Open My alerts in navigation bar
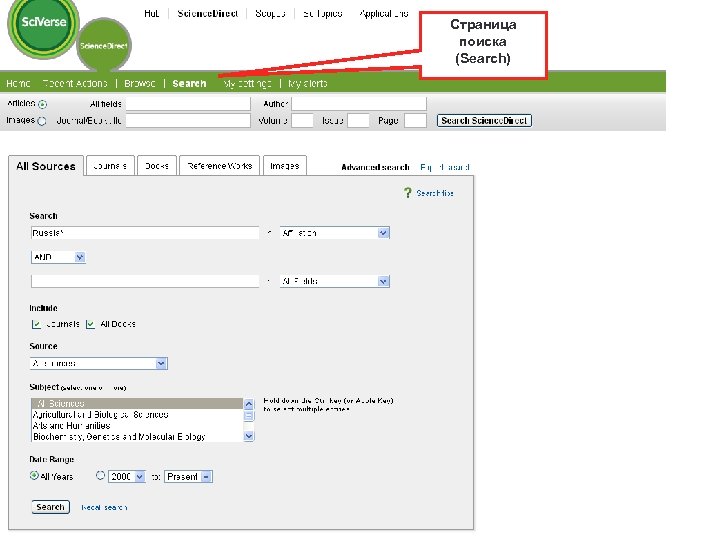Viewport: 720px width, 540px height. tap(308, 84)
